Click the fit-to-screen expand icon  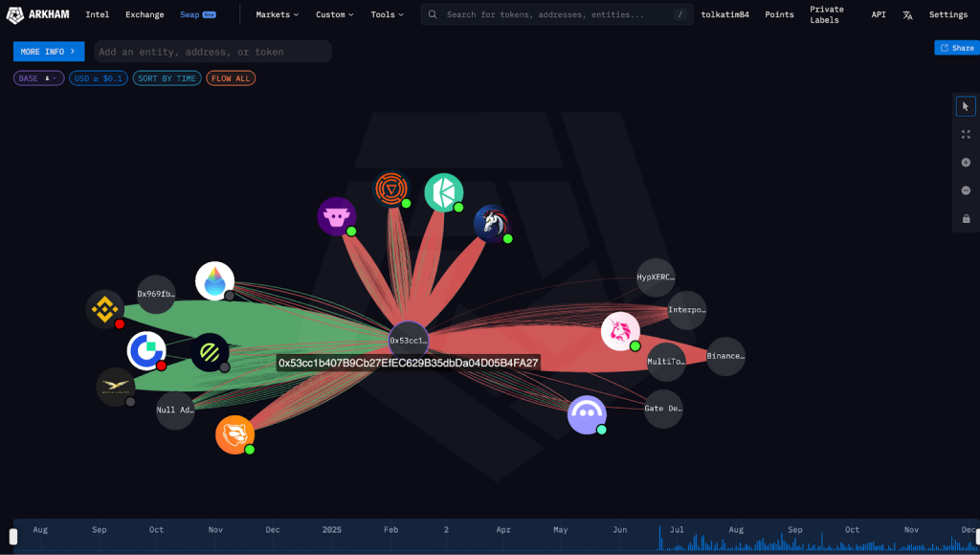coord(966,135)
